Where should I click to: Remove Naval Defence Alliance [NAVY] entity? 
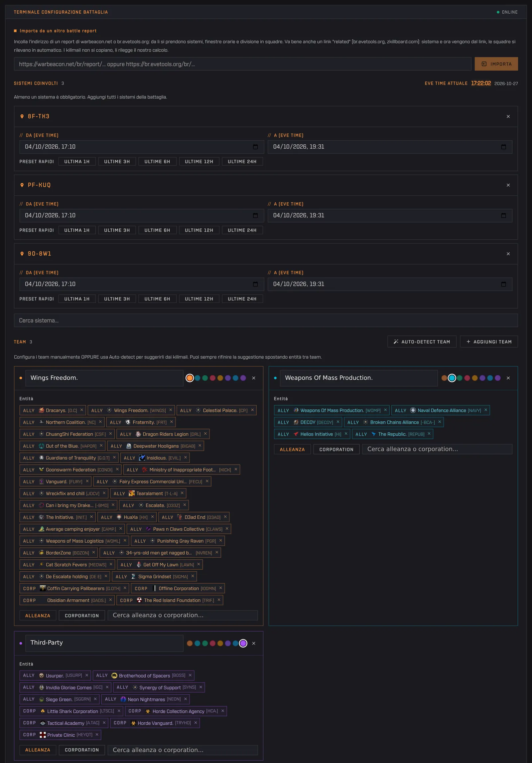(486, 410)
